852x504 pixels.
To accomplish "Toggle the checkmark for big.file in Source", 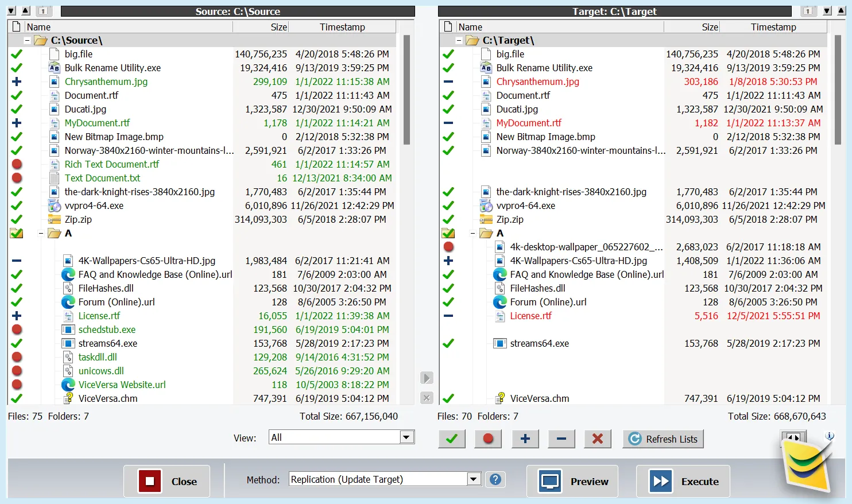I will pos(17,54).
